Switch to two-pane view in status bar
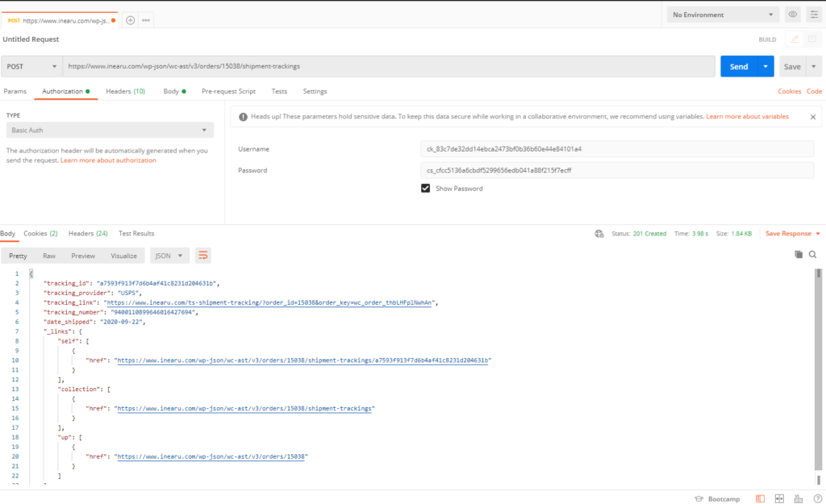Viewport: 826px width, 504px height. pos(779,498)
